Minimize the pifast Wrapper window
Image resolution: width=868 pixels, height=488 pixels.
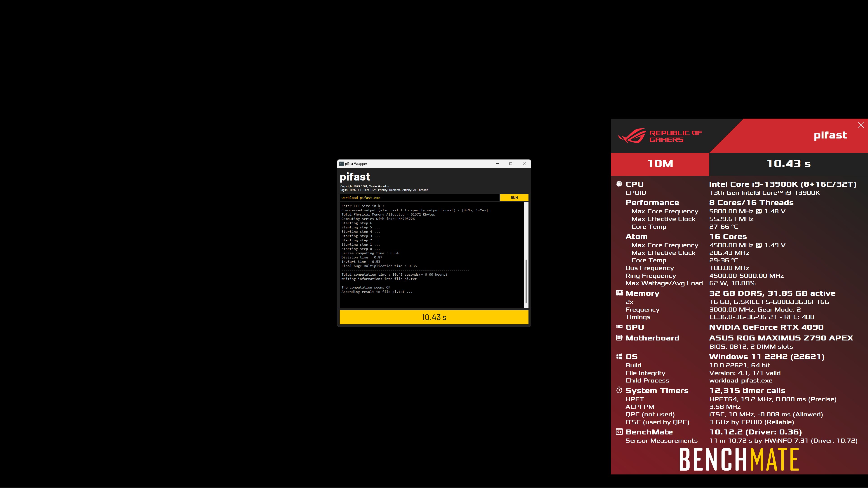[x=498, y=164]
